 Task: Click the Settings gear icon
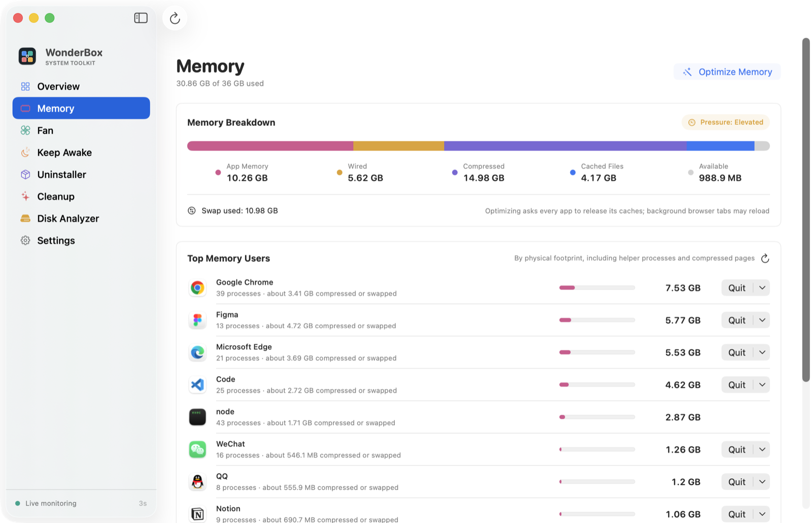[25, 241]
